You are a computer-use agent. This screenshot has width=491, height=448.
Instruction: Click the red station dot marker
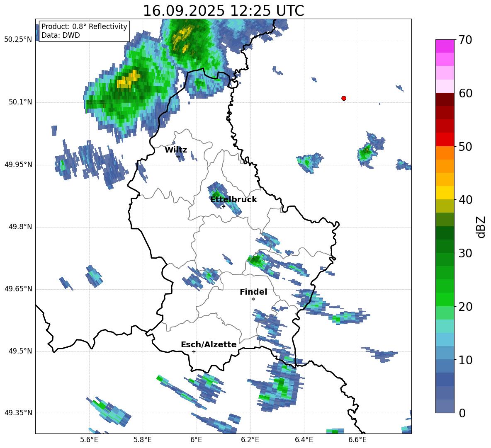pyautogui.click(x=344, y=98)
